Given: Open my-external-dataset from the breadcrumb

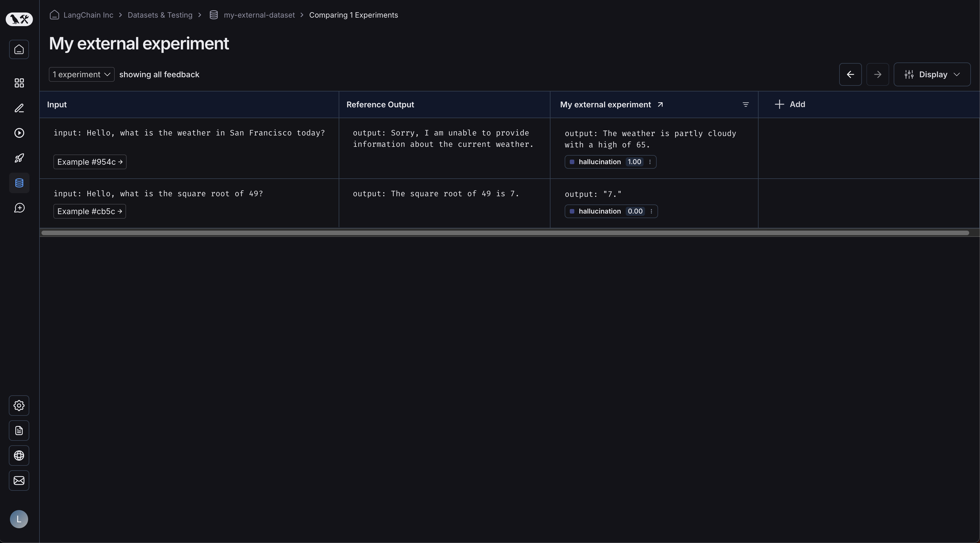Looking at the screenshot, I should (259, 15).
